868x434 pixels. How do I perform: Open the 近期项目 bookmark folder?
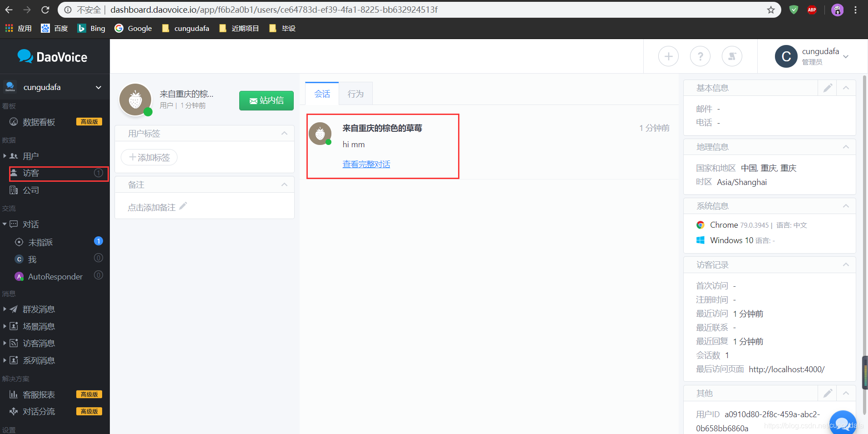coord(239,28)
